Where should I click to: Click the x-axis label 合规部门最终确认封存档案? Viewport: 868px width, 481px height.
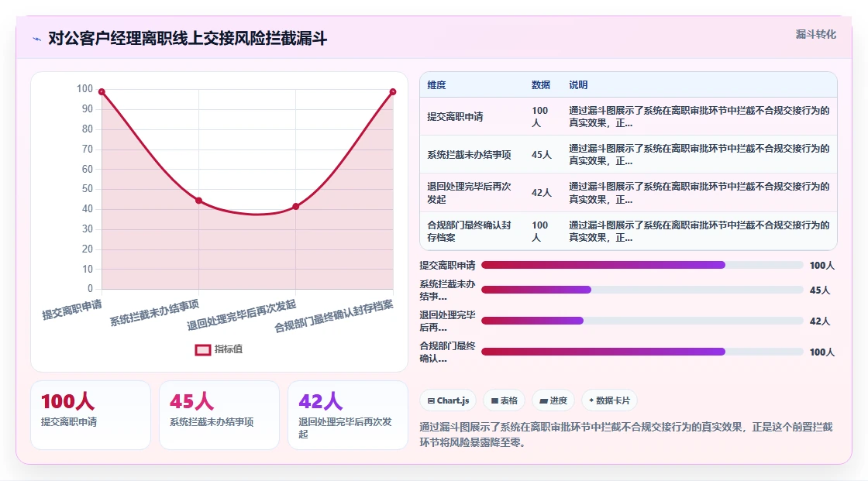(x=334, y=317)
